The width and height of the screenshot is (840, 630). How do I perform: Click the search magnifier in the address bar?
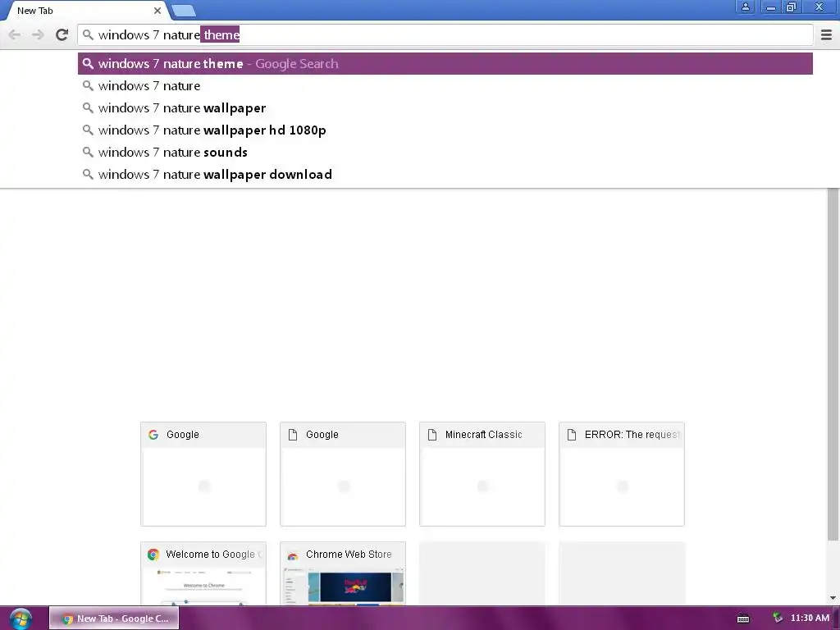(88, 34)
